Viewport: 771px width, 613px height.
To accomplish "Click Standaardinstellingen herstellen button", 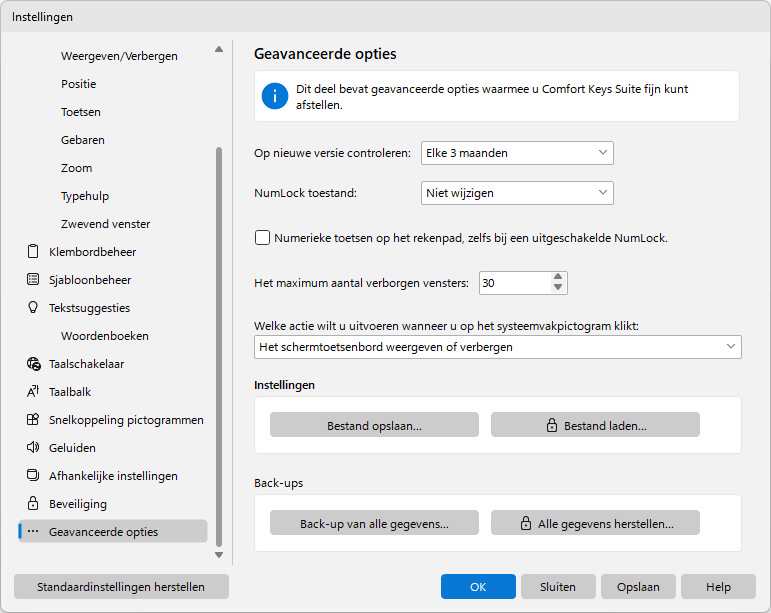I will [121, 587].
